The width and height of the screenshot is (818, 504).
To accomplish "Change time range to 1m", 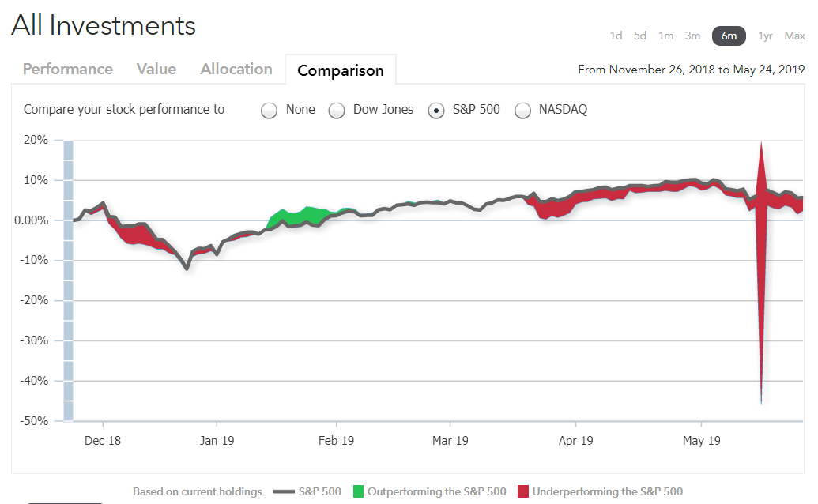I will (665, 36).
